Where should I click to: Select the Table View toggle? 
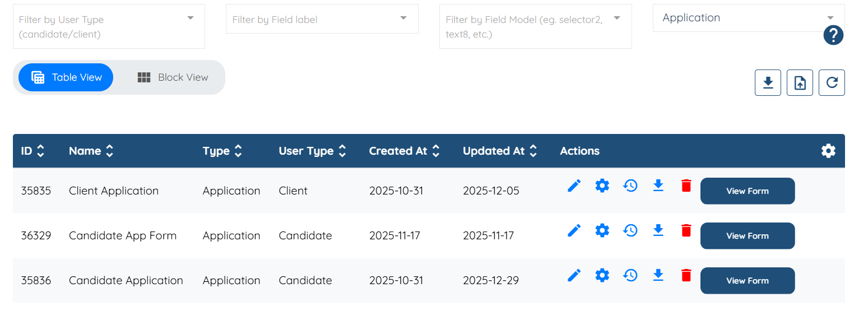(x=66, y=77)
